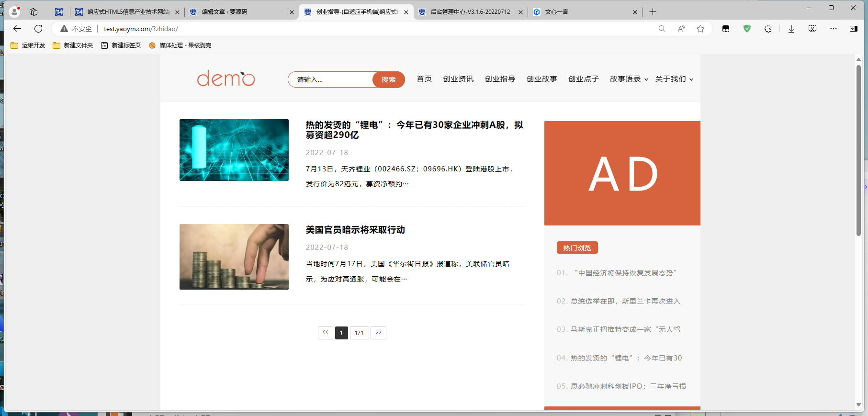
Task: Click the scrollbar up arrow
Action: click(858, 59)
